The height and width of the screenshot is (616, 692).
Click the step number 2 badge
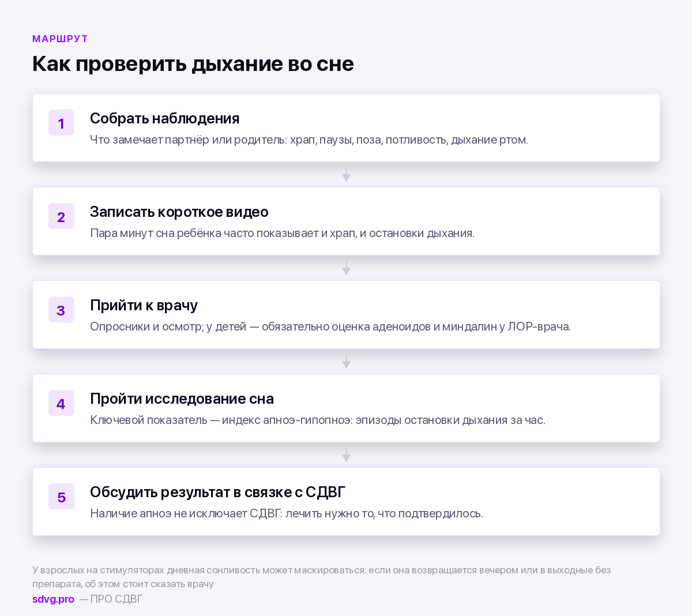[x=61, y=216]
